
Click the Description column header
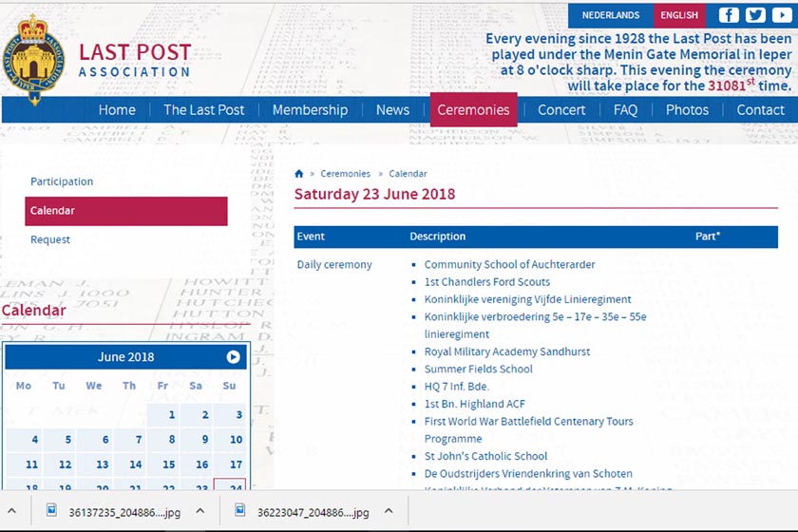point(438,237)
